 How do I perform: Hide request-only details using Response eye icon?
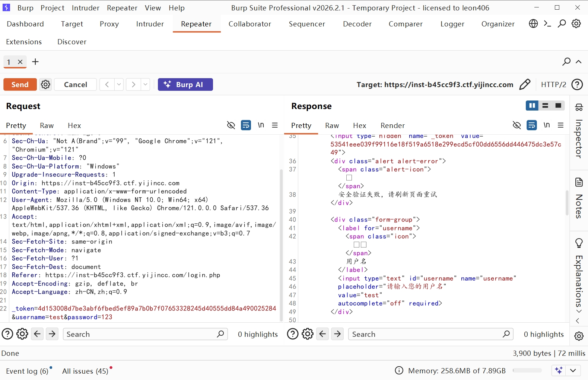517,125
